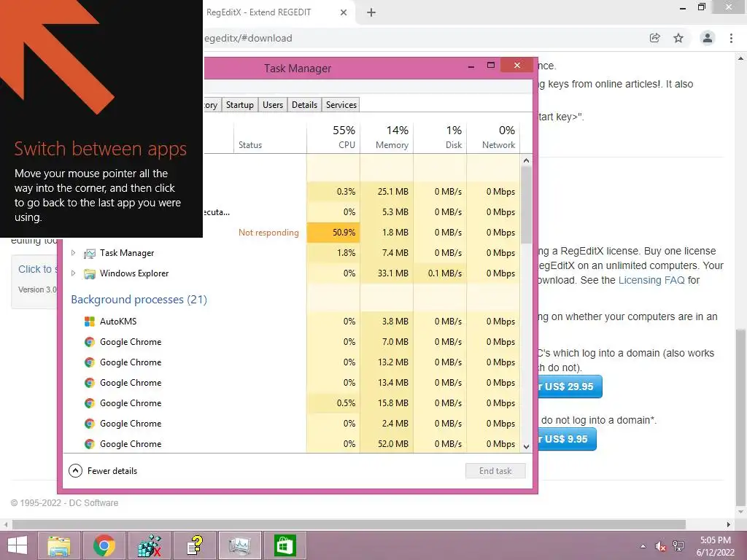Open the question mark help app in taskbar
Screen dimensions: 747x560
[194, 545]
